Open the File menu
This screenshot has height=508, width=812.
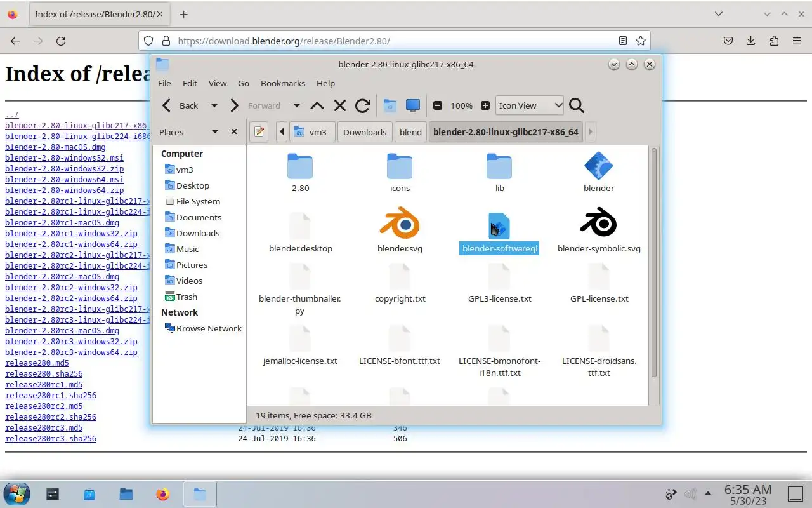coord(164,83)
